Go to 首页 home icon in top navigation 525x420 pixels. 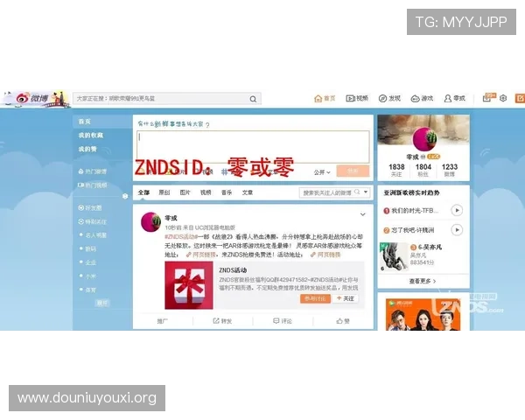[325, 99]
